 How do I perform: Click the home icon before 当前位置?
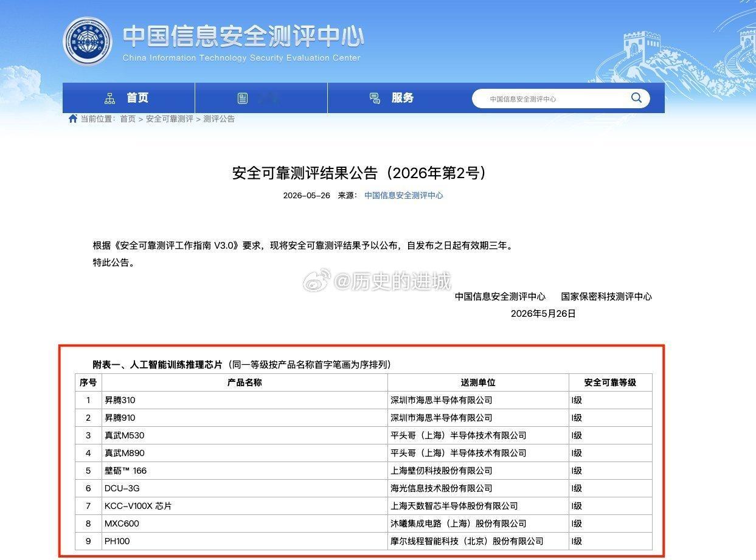[x=73, y=119]
